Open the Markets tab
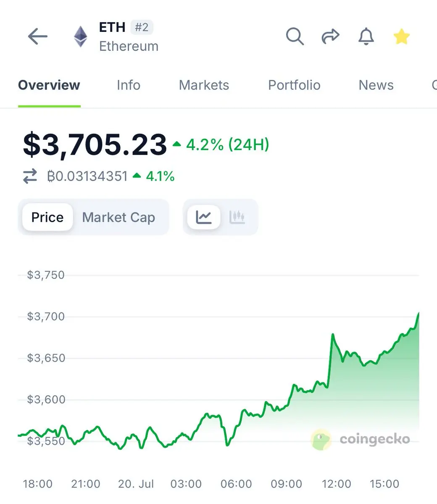The height and width of the screenshot is (504, 437). click(204, 85)
